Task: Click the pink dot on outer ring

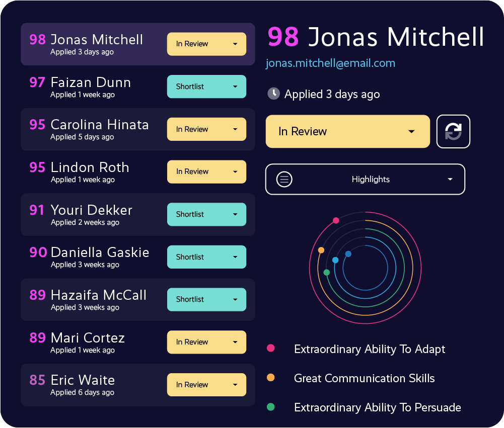Action: [336, 220]
